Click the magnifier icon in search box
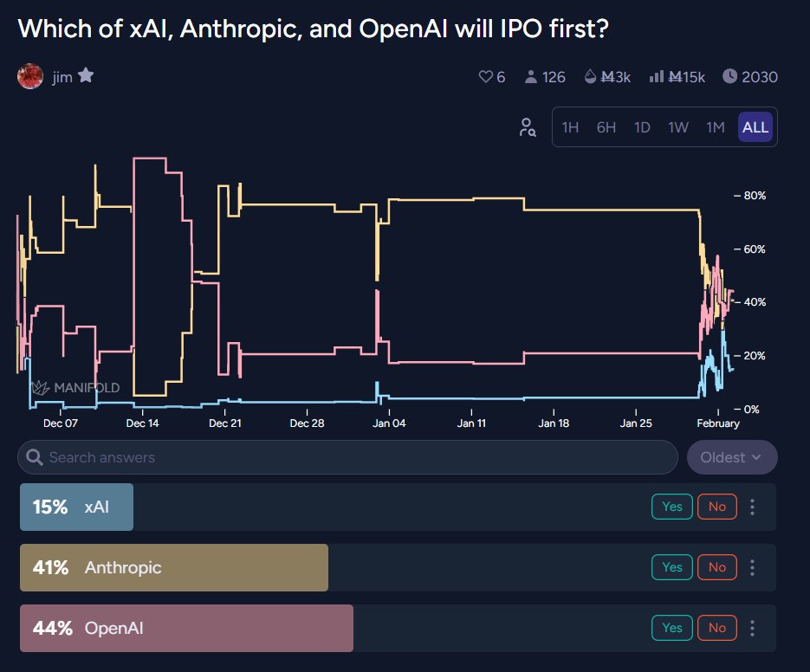810x672 pixels. [x=34, y=457]
